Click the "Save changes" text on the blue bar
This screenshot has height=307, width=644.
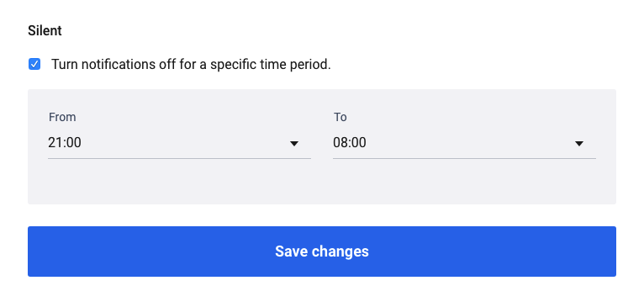point(322,251)
